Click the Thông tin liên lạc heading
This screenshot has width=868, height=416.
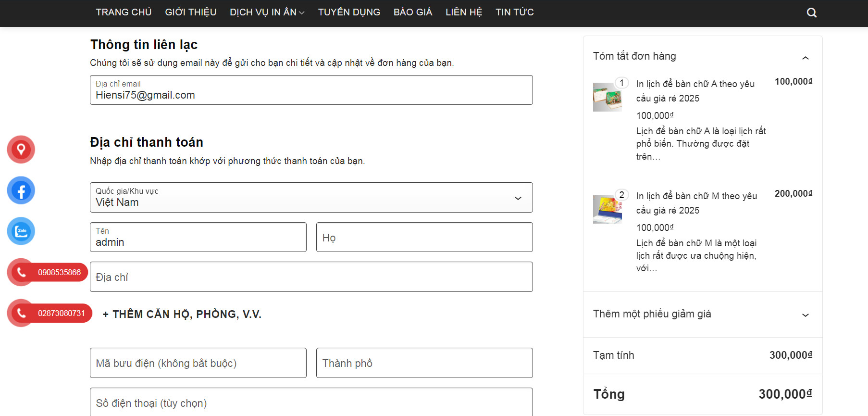click(x=144, y=45)
